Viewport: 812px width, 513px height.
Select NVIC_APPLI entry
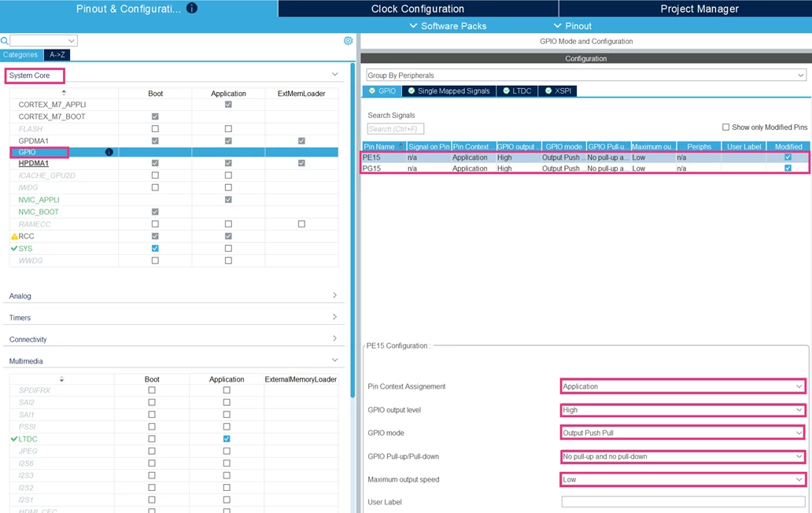[x=39, y=200]
